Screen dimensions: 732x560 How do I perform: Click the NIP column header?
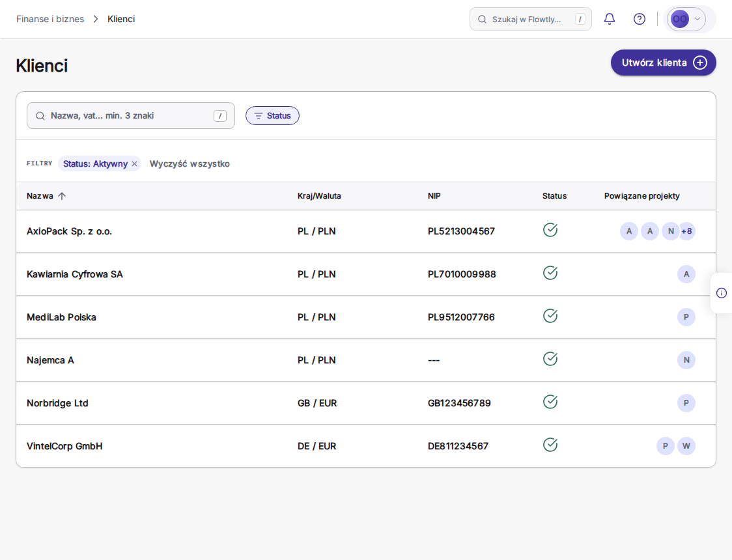[x=434, y=196]
